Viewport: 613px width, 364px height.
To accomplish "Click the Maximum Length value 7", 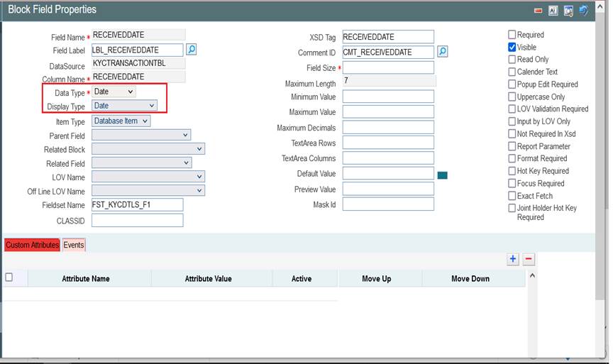I will pos(346,81).
